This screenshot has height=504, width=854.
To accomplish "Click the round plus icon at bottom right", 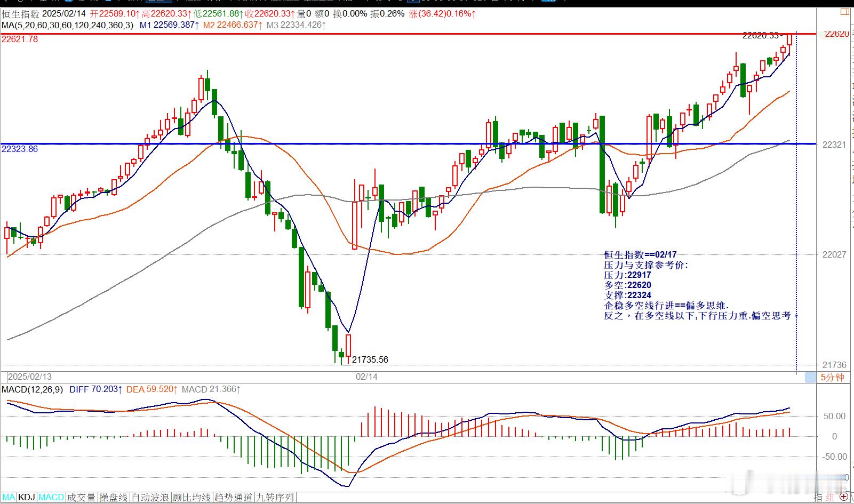I will (x=844, y=497).
